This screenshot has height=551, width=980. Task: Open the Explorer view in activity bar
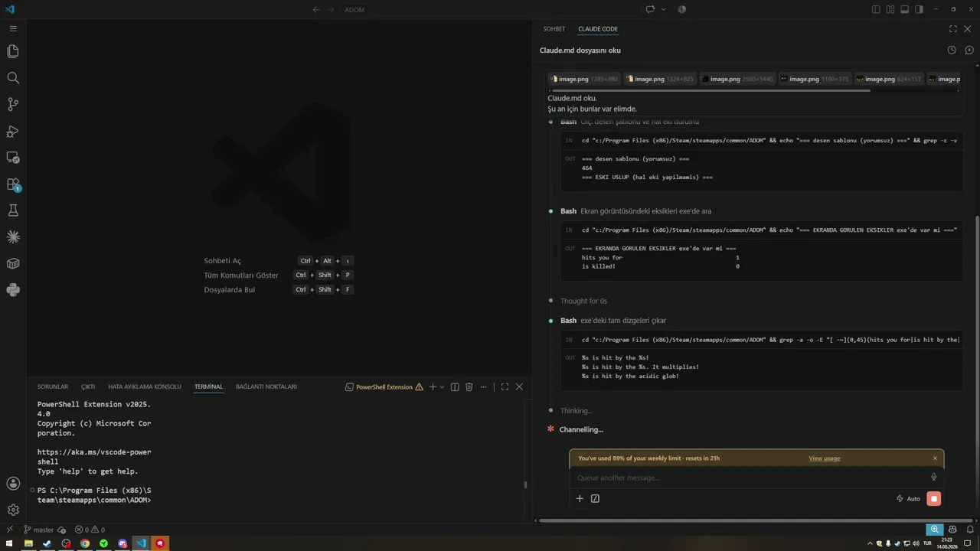tap(13, 51)
